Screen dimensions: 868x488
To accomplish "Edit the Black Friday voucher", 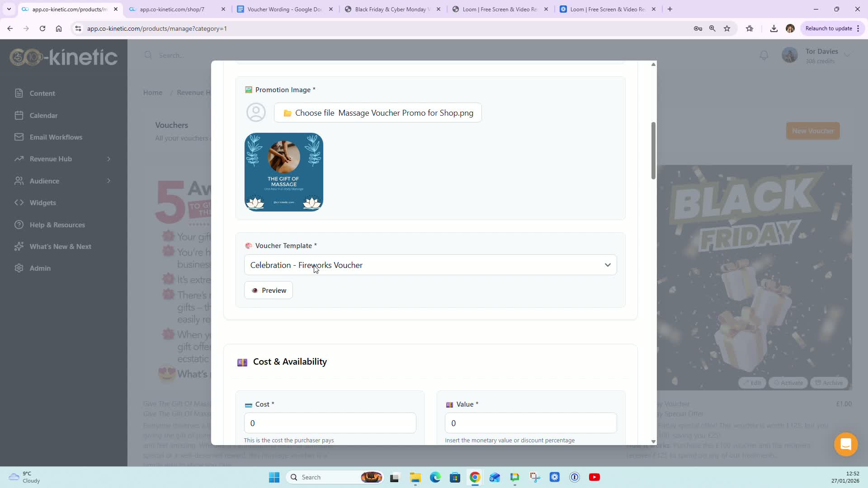I will pyautogui.click(x=752, y=383).
